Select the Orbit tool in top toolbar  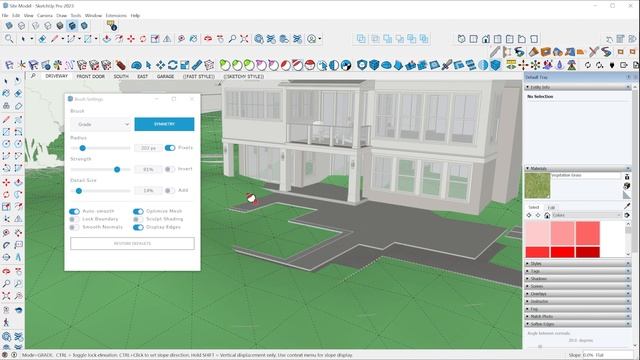pos(208,39)
